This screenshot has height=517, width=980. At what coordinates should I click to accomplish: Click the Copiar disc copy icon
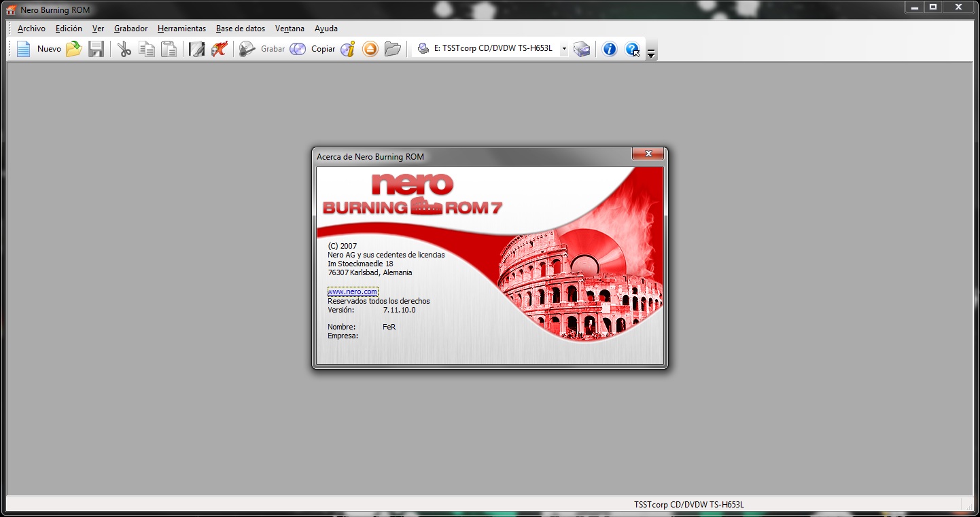[298, 49]
